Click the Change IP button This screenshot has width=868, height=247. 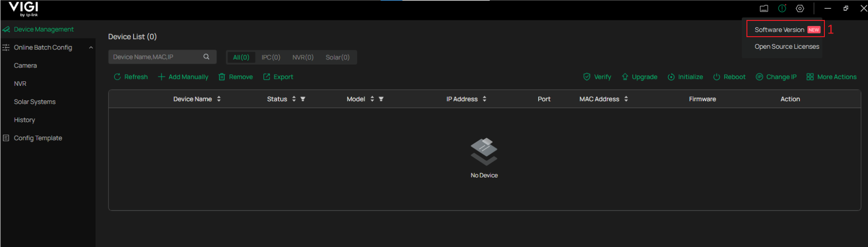[x=776, y=77]
